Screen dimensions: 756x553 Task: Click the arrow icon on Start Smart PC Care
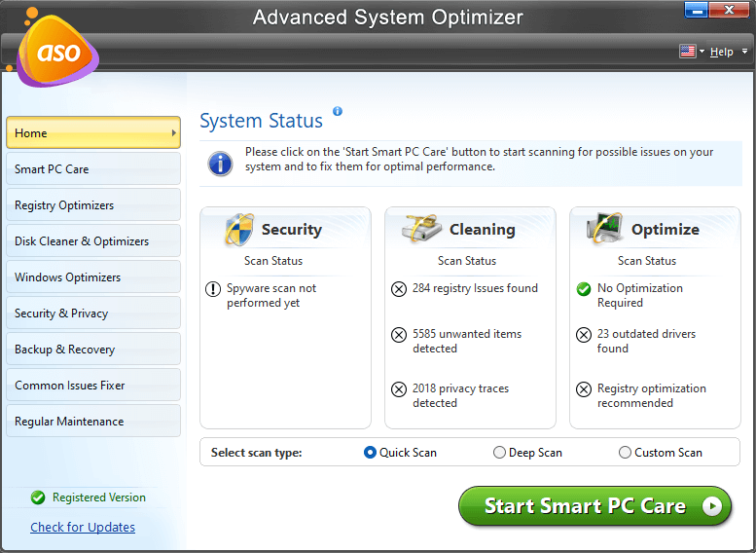point(711,506)
